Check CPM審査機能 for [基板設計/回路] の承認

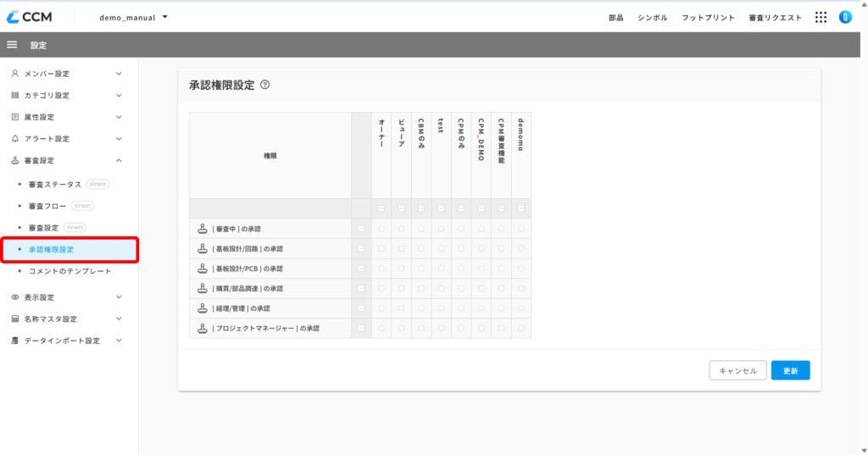click(501, 248)
